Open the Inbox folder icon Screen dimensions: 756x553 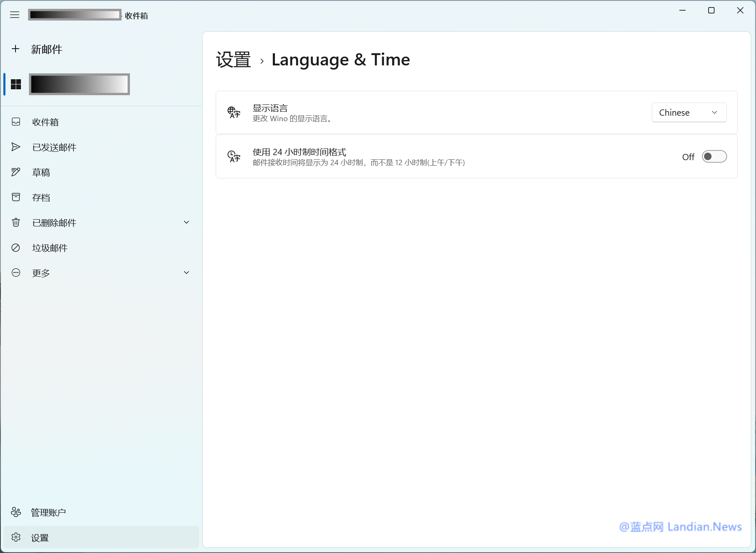(x=16, y=122)
